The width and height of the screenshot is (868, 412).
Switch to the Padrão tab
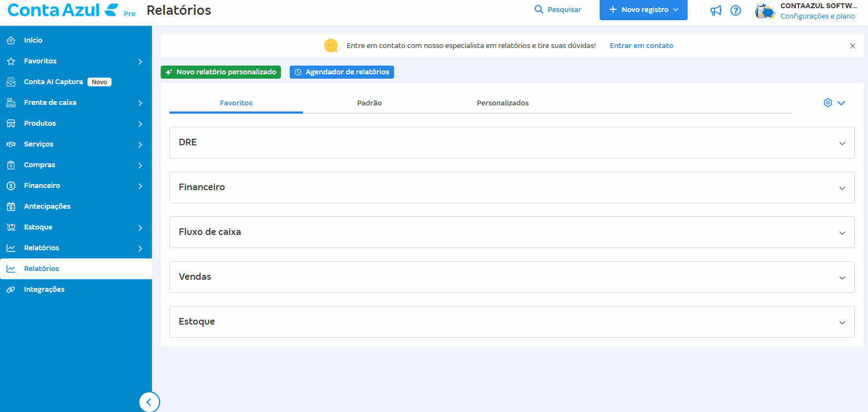coord(370,103)
